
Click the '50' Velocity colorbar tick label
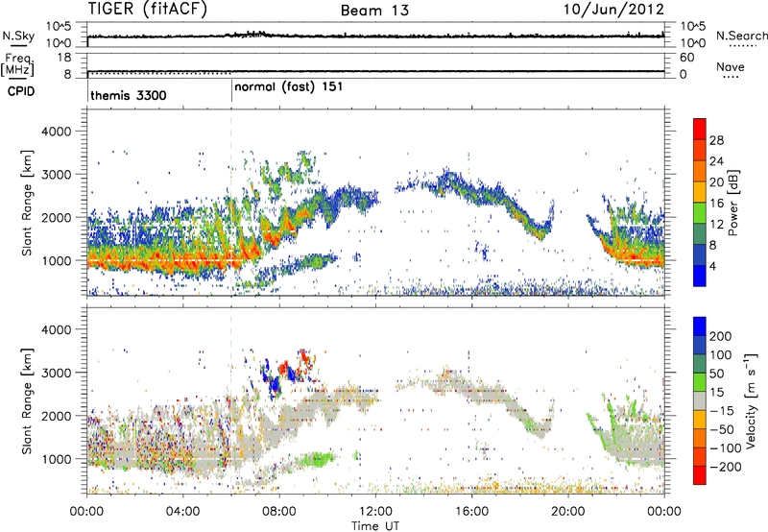point(716,374)
